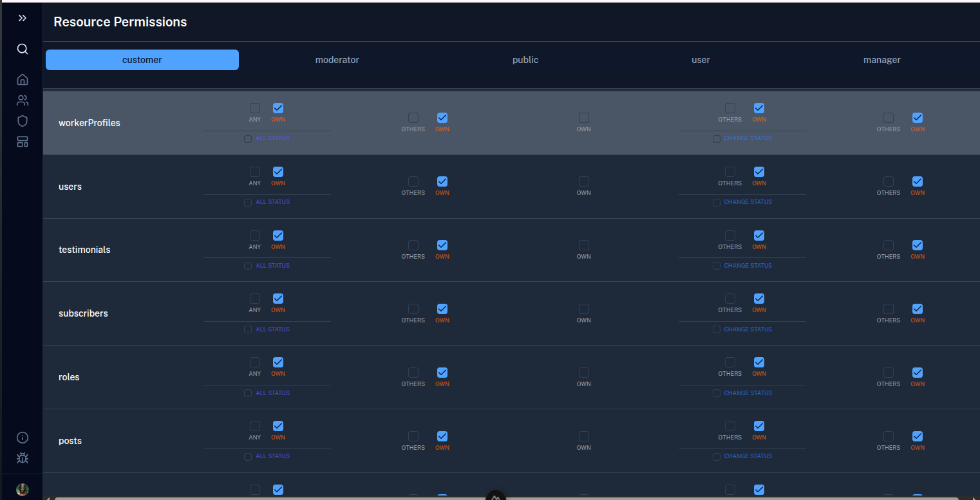This screenshot has width=980, height=500.
Task: Check OTHERS above CHANGE STATUS in users row
Action: 730,172
